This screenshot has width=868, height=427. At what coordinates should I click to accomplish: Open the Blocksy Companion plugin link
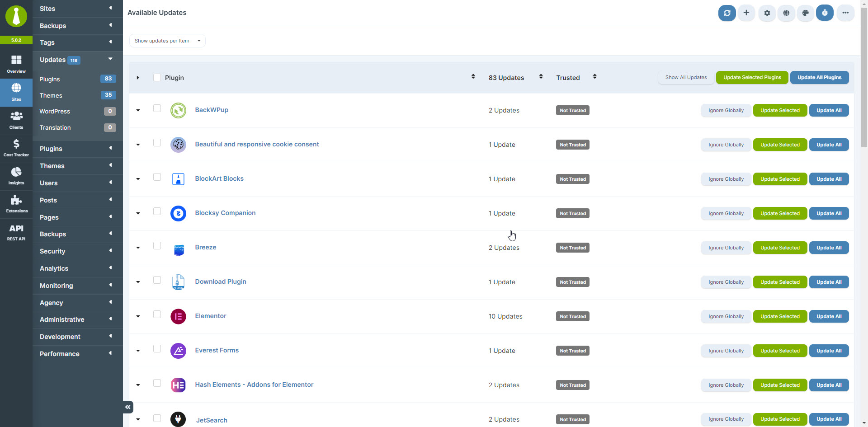tap(225, 213)
